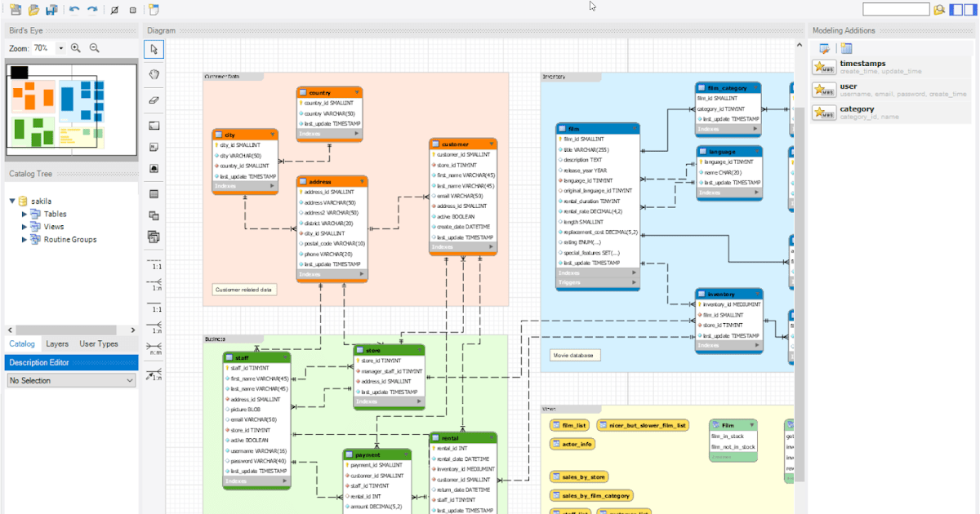Pick the Eraser tool in the palette
The width and height of the screenshot is (980, 514).
coord(154,100)
